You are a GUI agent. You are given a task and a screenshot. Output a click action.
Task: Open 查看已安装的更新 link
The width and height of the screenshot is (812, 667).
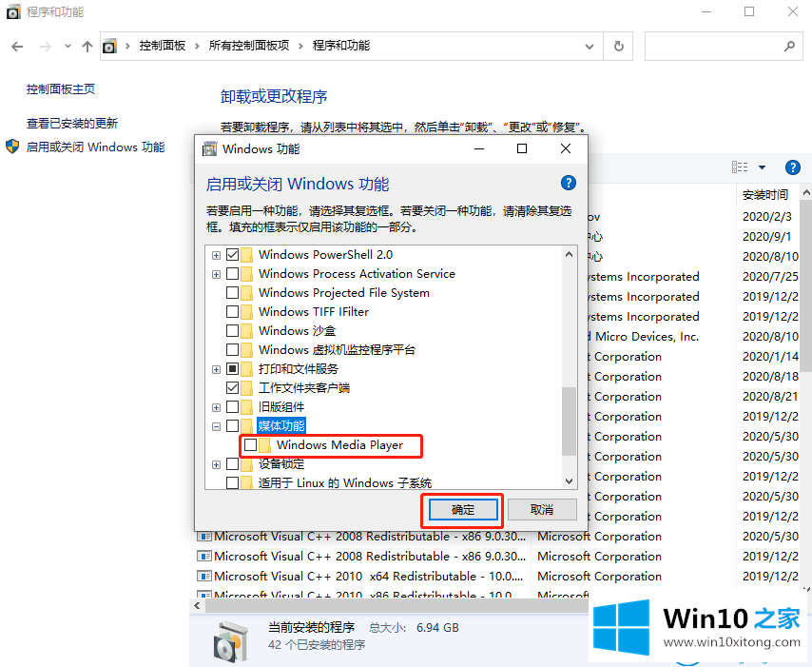coord(72,124)
